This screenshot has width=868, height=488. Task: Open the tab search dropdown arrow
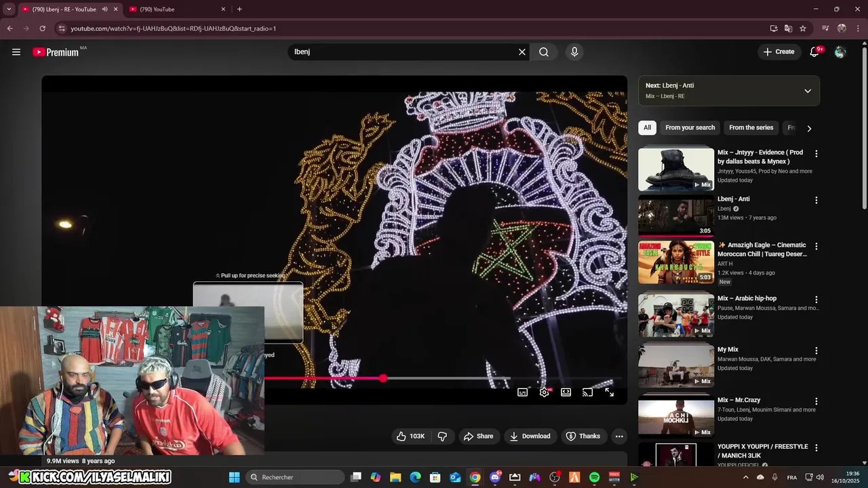click(9, 9)
